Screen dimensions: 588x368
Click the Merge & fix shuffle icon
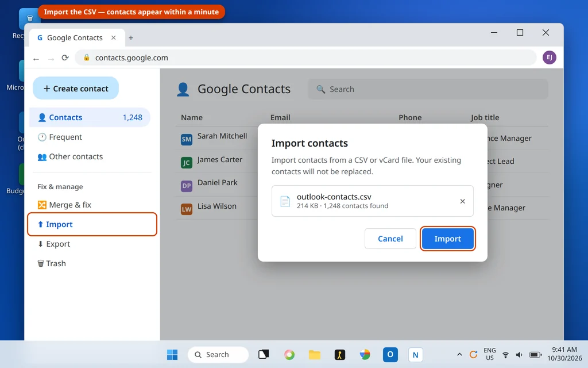[x=42, y=205]
